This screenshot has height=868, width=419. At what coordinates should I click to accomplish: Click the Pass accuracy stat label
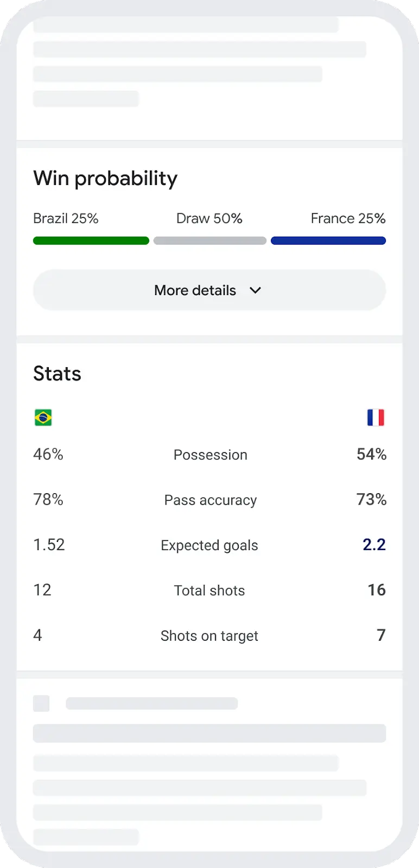210,500
